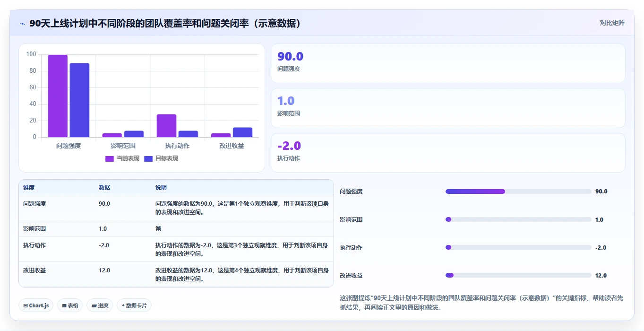The image size is (644, 331).
Task: Click the Chart.js tag chip
Action: (x=36, y=305)
